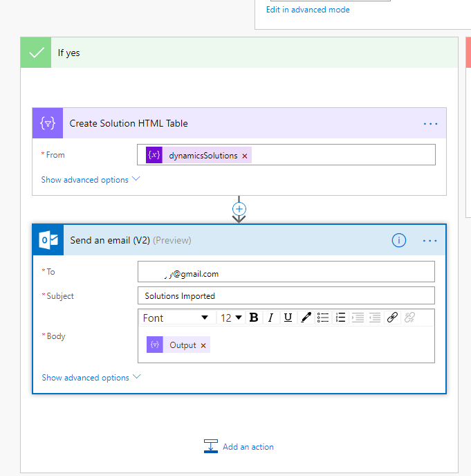Screen dimensions: 471x476
Task: Click the Edit in advanced mode link
Action: (308, 10)
